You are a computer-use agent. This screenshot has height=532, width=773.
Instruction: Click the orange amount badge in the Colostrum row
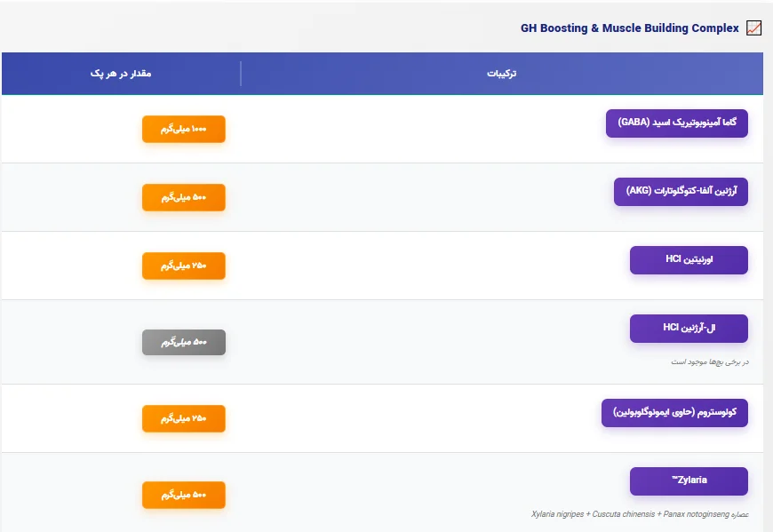click(184, 418)
